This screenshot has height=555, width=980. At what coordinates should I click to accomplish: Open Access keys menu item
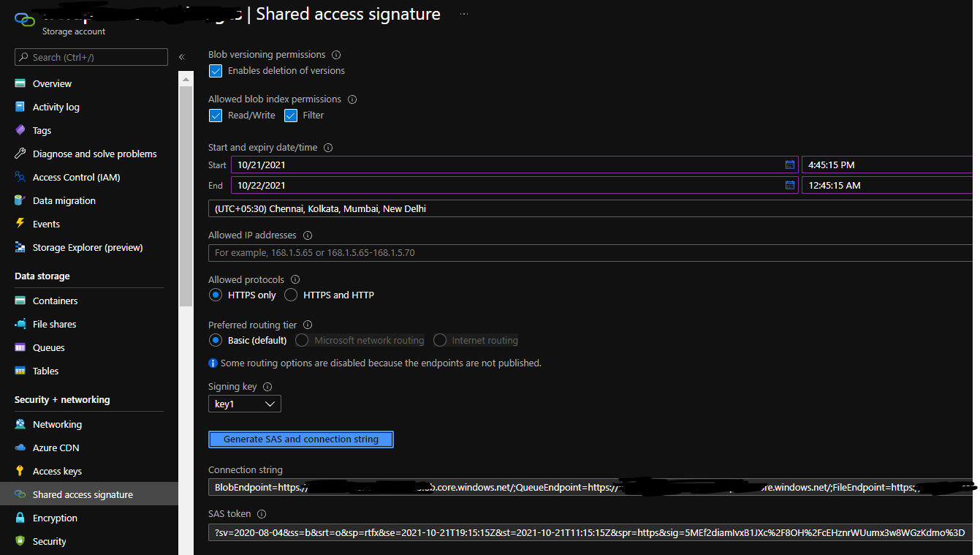[57, 471]
